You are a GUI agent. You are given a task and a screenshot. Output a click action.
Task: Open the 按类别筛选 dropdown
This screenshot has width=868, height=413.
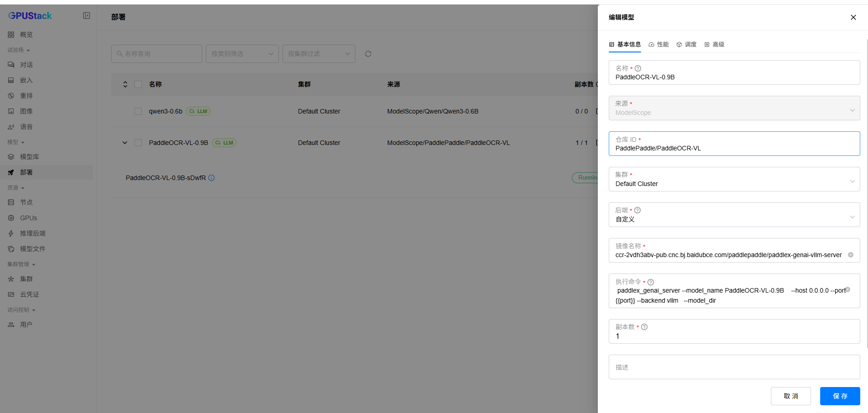(242, 54)
